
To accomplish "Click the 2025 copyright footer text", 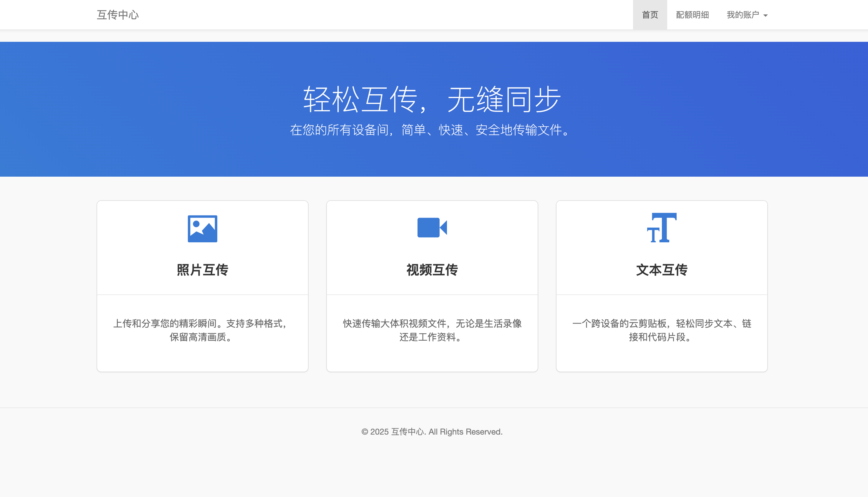I will click(x=432, y=431).
